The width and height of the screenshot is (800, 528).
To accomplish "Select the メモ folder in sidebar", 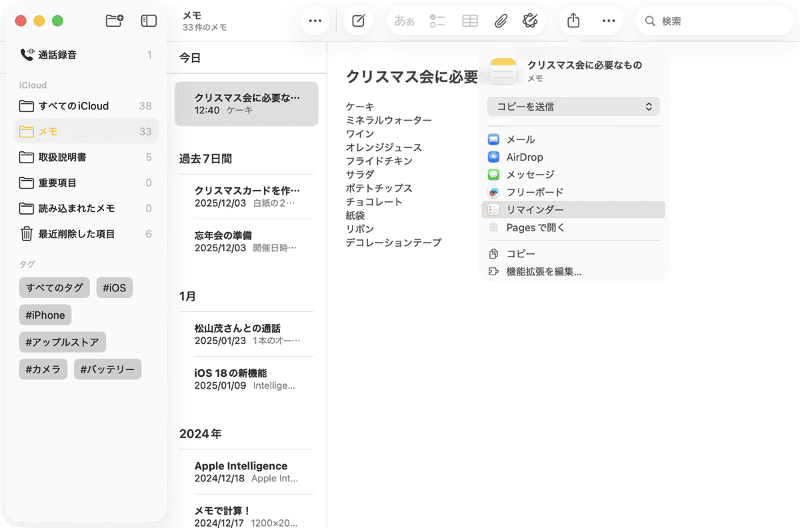I will (x=86, y=131).
